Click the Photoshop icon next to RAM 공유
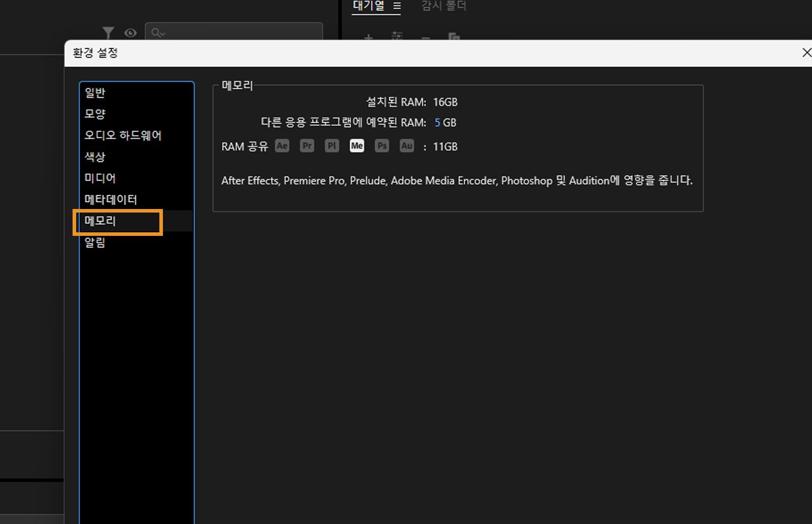 (x=382, y=146)
